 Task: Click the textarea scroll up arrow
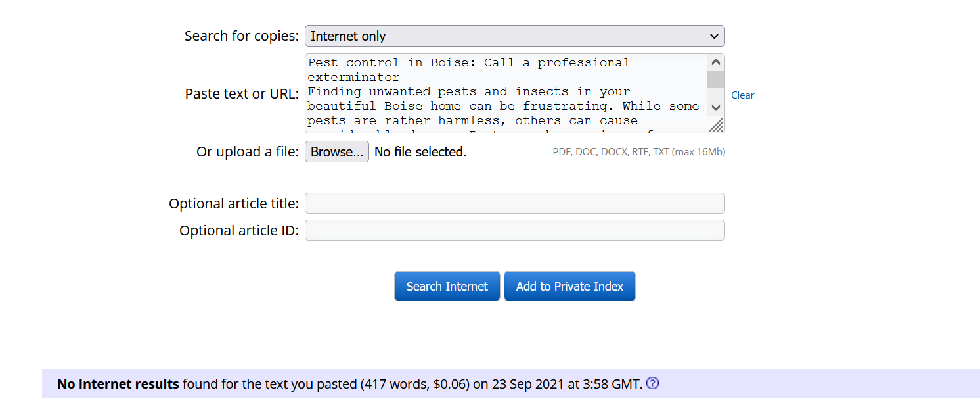tap(716, 63)
